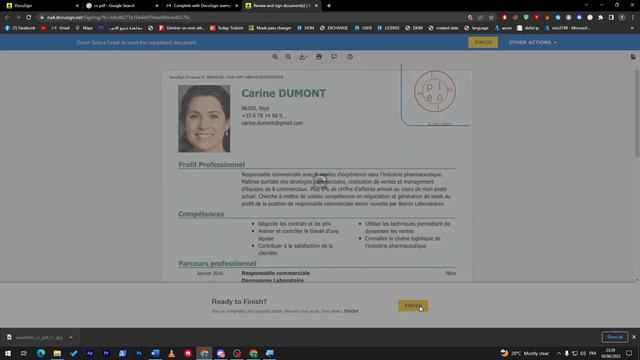The height and width of the screenshot is (360, 640).
Task: Open the EXCHANGE bookmark
Action: point(334,28)
